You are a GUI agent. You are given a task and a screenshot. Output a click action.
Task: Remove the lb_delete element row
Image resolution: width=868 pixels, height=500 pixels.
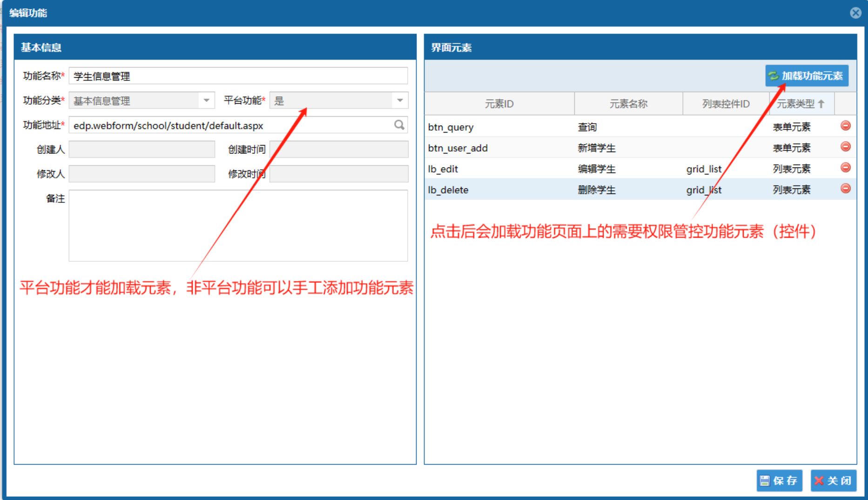click(846, 188)
